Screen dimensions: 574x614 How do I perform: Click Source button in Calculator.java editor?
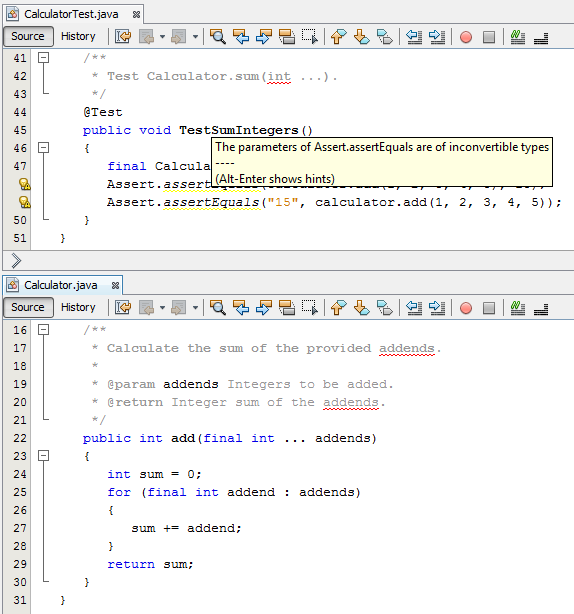pos(28,307)
